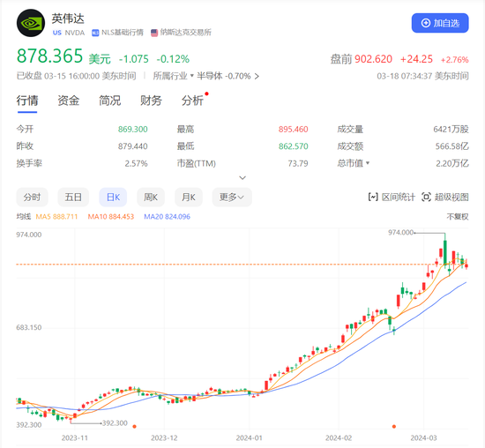485x448 pixels.
Task: Click the NVIDIA logo icon
Action: point(31,23)
